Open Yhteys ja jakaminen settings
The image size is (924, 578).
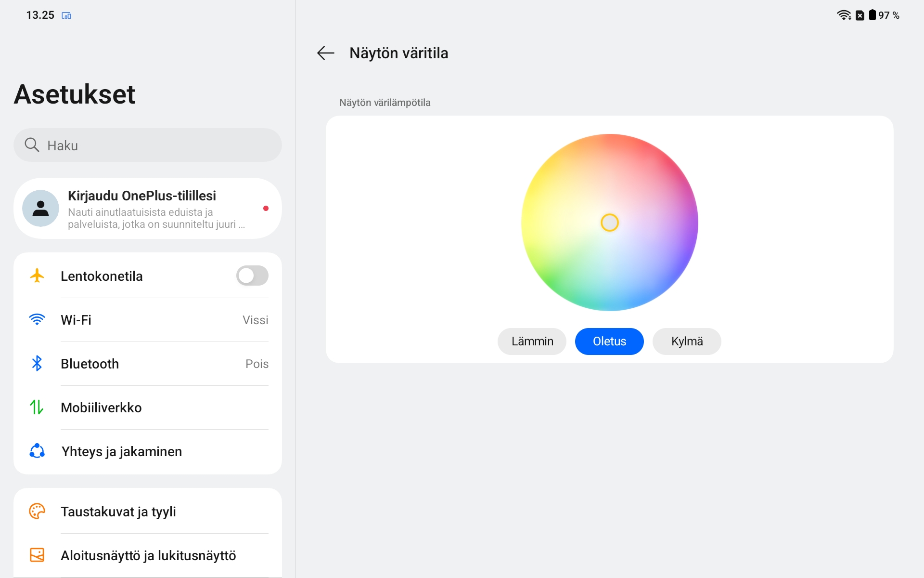pyautogui.click(x=148, y=451)
